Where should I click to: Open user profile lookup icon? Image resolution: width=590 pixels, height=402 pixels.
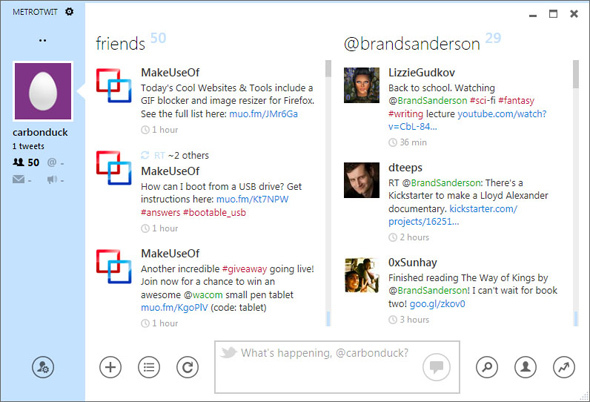tap(525, 367)
